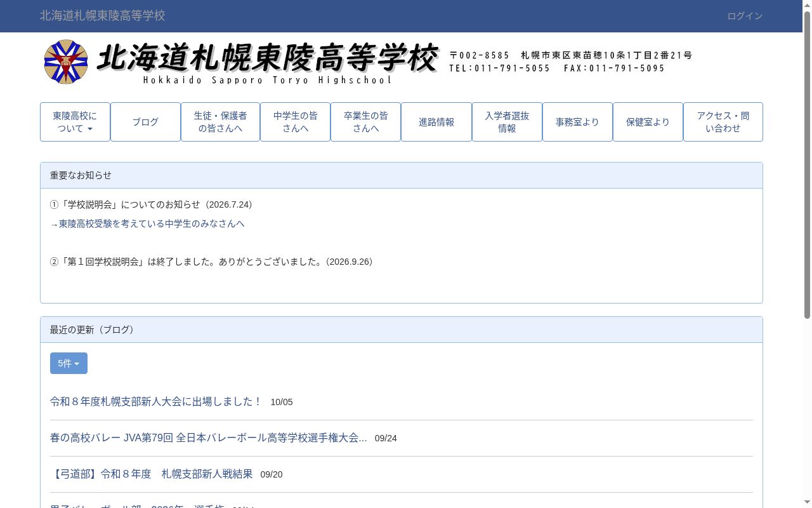
Task: Click 北海道札幌東陵高等学校 navbar title
Action: pos(103,15)
